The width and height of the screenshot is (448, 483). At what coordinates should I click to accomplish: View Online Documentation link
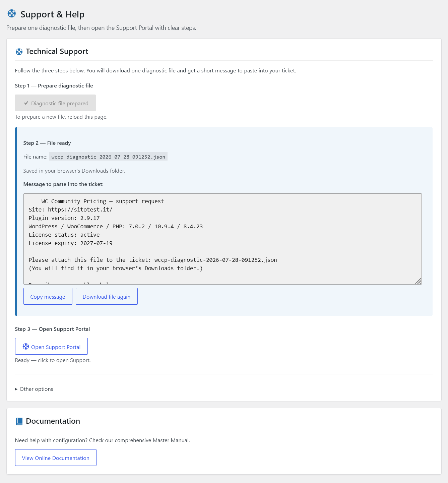pyautogui.click(x=56, y=458)
